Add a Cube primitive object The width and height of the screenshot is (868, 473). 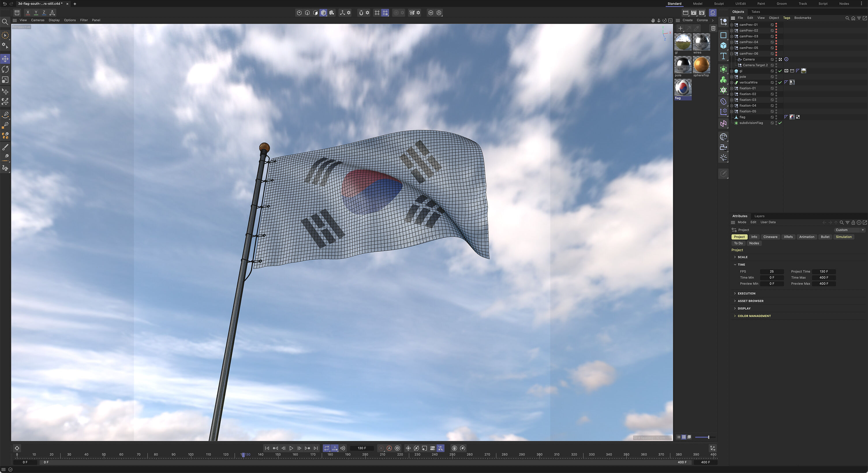(723, 46)
